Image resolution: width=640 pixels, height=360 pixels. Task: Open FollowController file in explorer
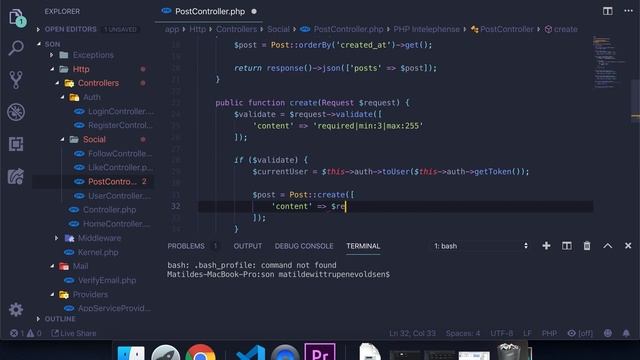pyautogui.click(x=120, y=153)
